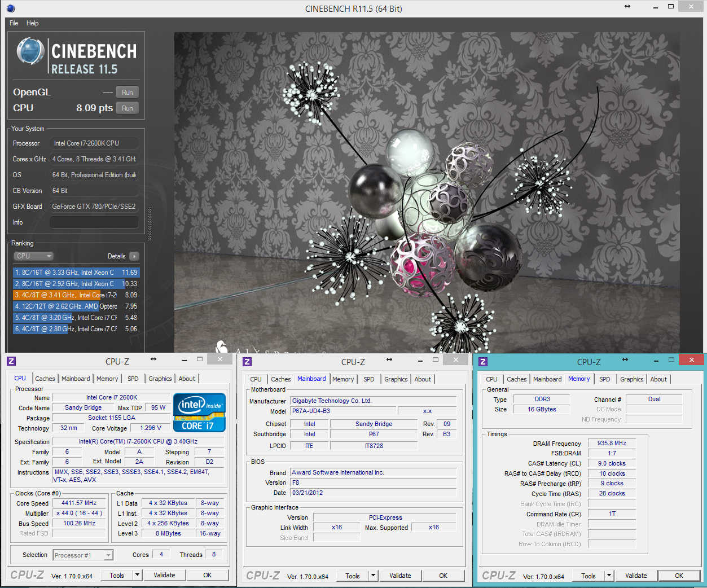Image resolution: width=707 pixels, height=588 pixels.
Task: Click the memory Size value 16 GBytes
Action: click(x=542, y=409)
